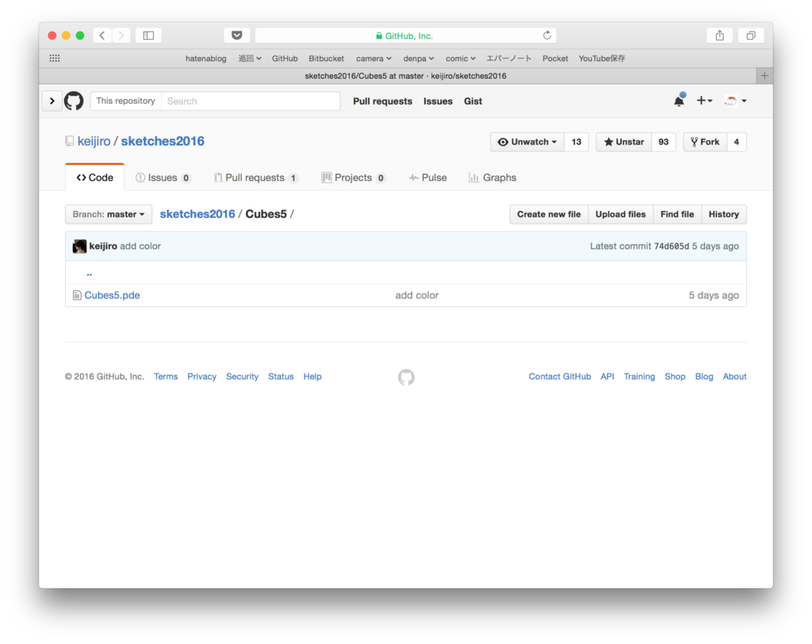Open the create new plus dropdown
Screen dimensions: 812x644
(704, 101)
